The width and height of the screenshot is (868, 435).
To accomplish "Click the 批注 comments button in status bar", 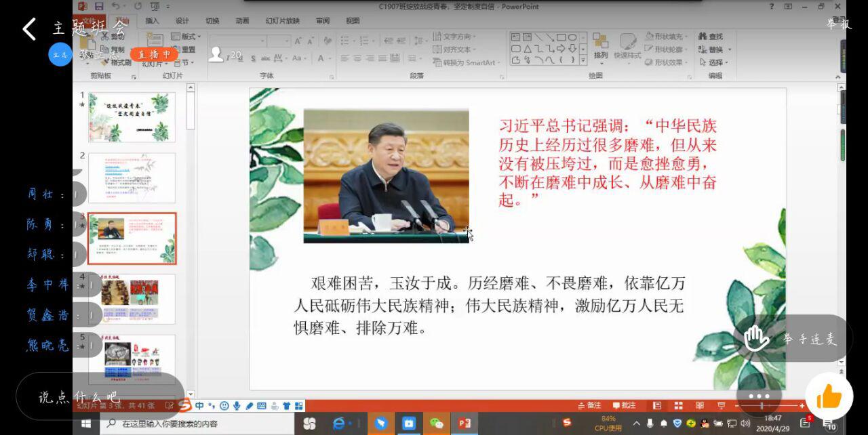I will 624,406.
